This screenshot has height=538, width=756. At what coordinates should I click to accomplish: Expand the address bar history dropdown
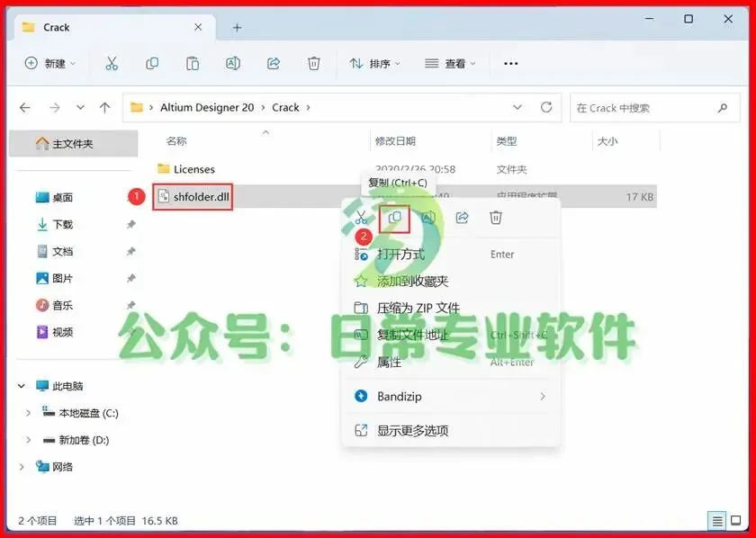pos(517,107)
